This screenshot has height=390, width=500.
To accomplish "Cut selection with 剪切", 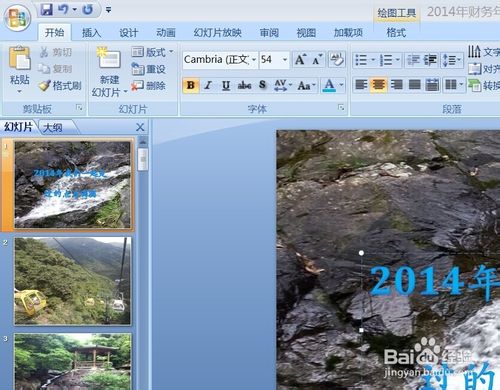I will tap(56, 52).
